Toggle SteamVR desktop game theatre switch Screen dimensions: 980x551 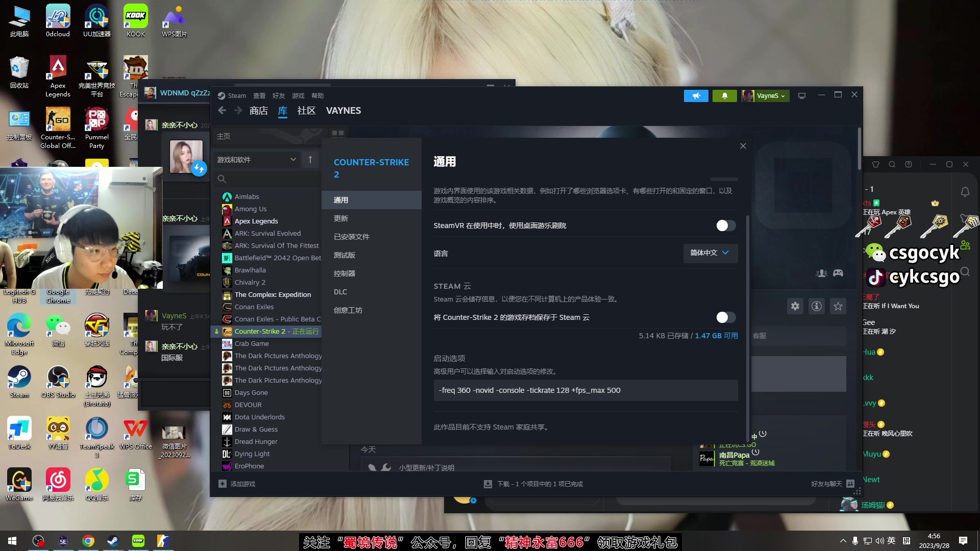click(x=726, y=226)
